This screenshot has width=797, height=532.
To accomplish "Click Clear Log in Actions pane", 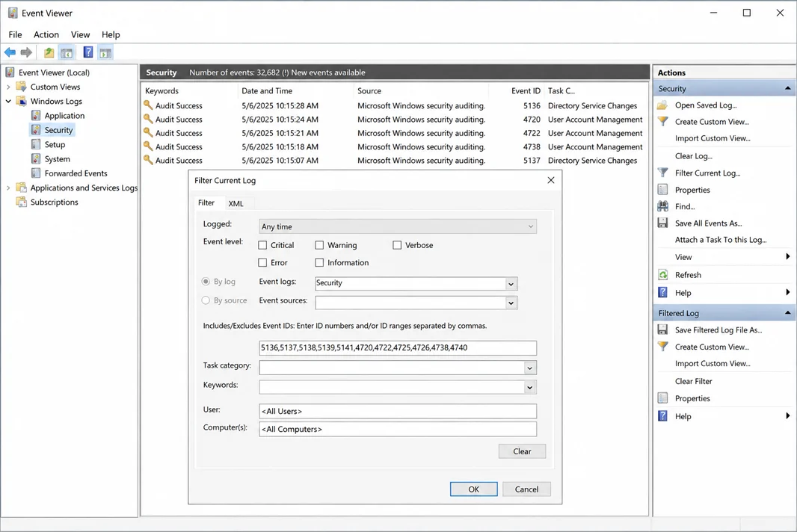I will tap(693, 156).
